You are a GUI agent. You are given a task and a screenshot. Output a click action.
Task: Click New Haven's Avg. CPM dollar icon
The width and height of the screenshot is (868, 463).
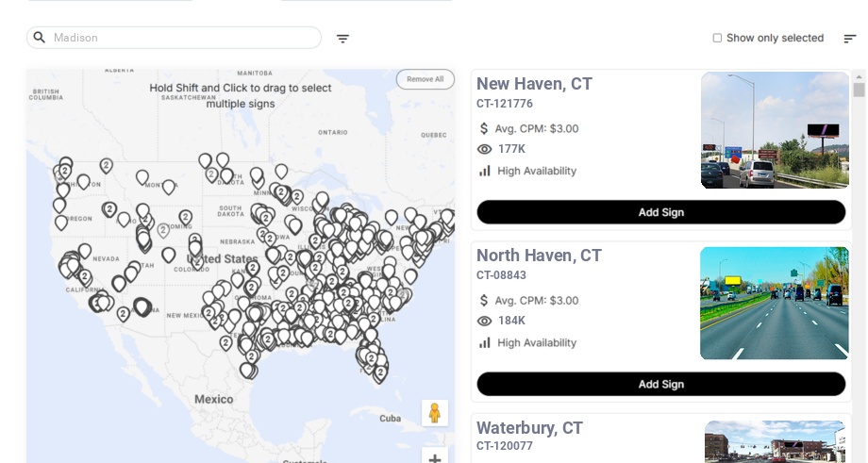tap(484, 128)
